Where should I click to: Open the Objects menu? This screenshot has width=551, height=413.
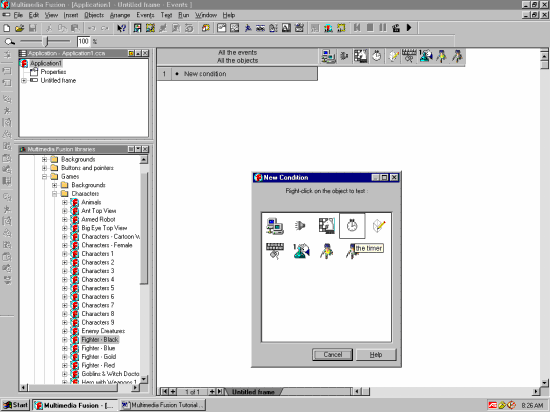tap(94, 15)
